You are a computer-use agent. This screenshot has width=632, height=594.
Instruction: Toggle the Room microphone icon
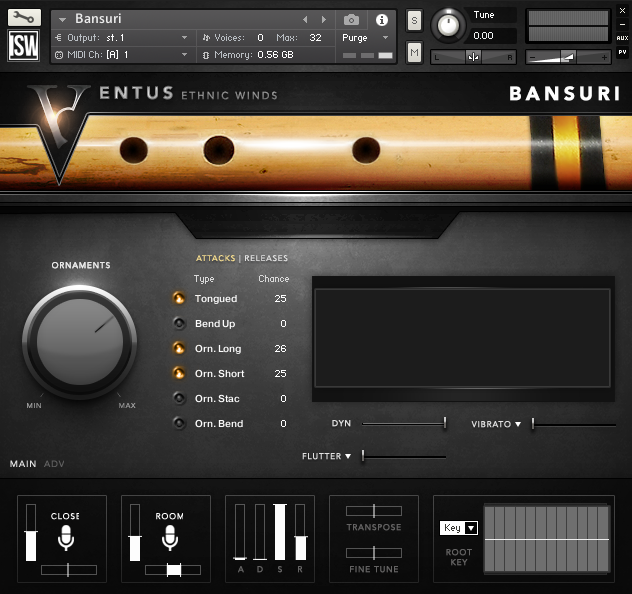point(170,539)
